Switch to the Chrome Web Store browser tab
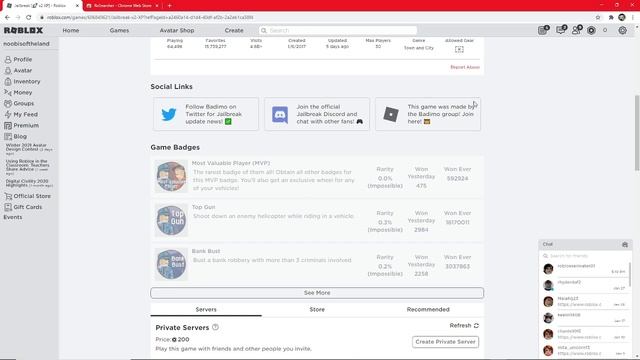The image size is (640, 360). 122,6
